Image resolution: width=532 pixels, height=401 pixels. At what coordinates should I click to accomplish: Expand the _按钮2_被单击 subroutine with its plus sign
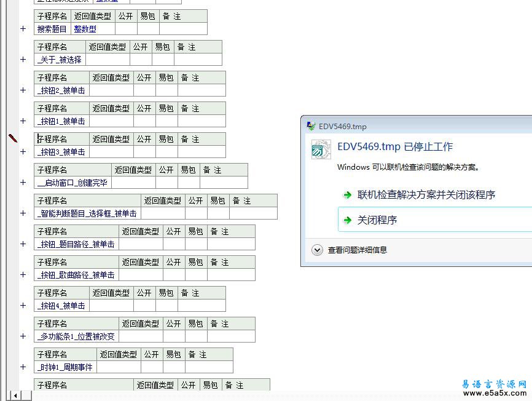point(23,90)
